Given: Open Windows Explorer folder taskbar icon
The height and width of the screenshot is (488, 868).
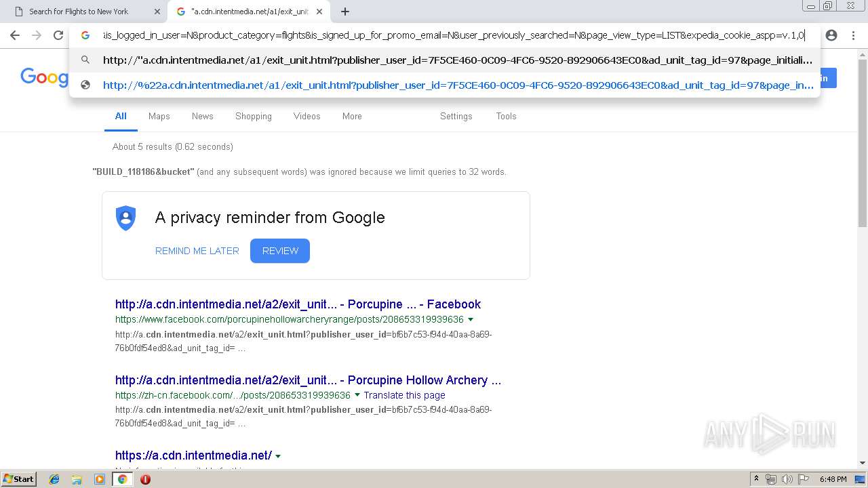Looking at the screenshot, I should (77, 479).
